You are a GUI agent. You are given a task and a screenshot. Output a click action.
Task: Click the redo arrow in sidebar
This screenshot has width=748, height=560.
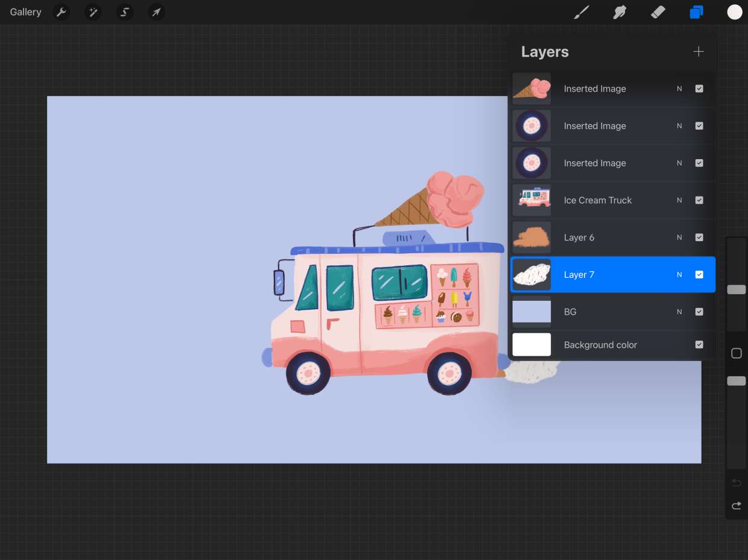pyautogui.click(x=736, y=506)
